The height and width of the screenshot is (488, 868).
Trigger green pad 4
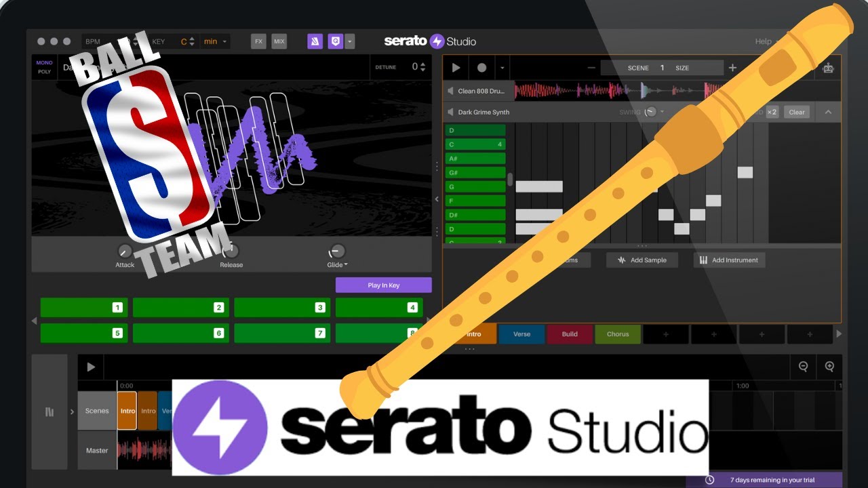coord(379,308)
